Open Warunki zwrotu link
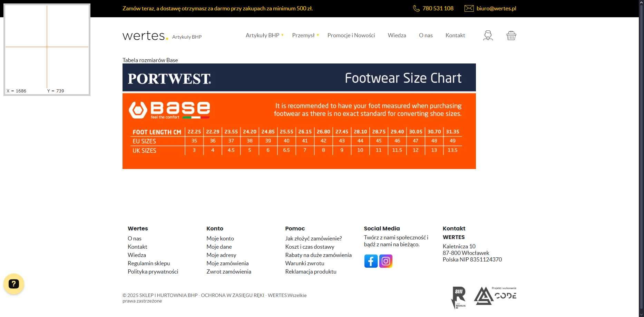This screenshot has width=644, height=317. pyautogui.click(x=305, y=263)
